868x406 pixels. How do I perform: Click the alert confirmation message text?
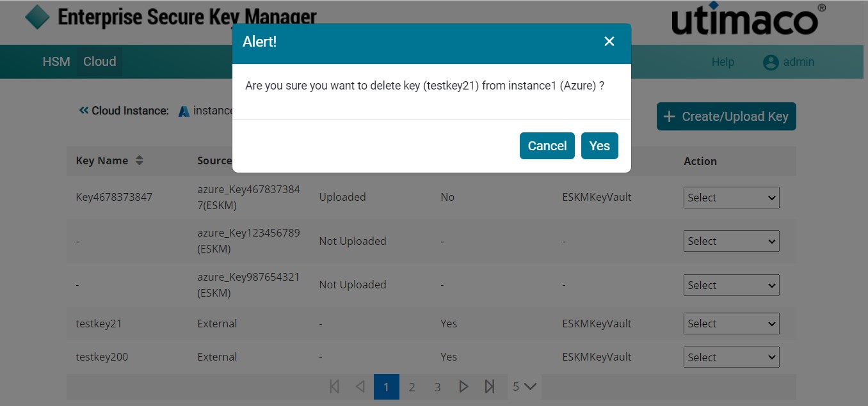pyautogui.click(x=424, y=86)
